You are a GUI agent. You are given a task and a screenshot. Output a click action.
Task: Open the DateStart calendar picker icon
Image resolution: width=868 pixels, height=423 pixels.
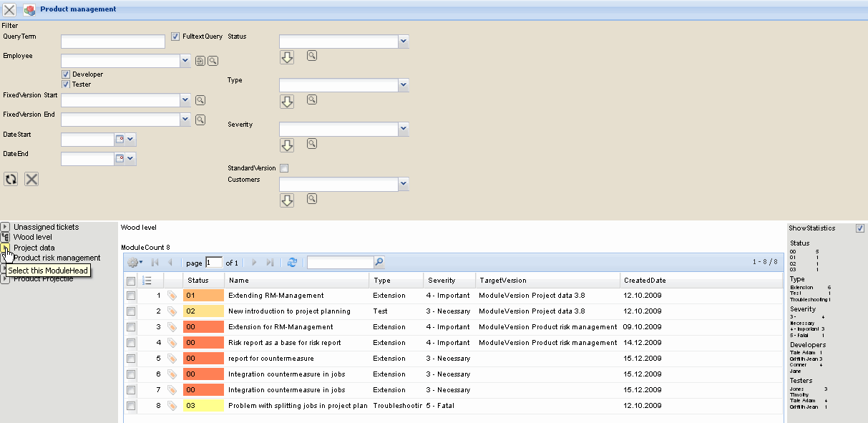(x=120, y=139)
